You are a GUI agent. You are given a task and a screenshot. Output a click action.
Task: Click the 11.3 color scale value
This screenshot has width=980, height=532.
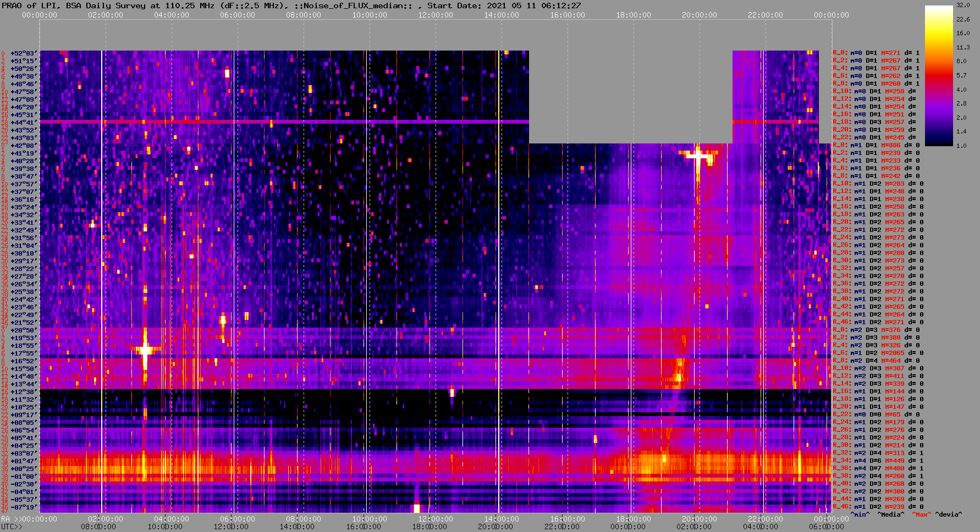tap(963, 47)
